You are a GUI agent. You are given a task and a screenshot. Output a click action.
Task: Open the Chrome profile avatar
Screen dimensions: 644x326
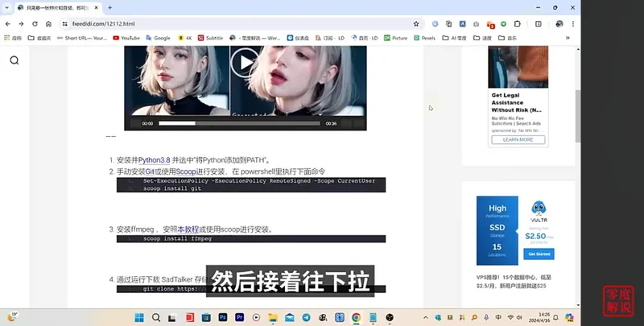tap(559, 24)
